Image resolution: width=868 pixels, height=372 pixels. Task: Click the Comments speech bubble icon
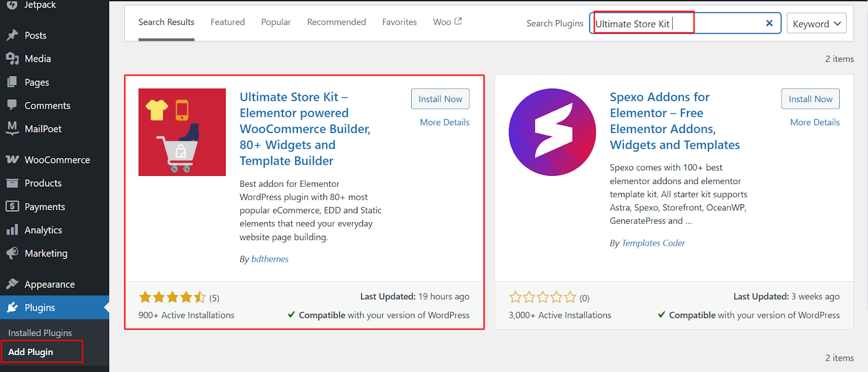pyautogui.click(x=12, y=105)
